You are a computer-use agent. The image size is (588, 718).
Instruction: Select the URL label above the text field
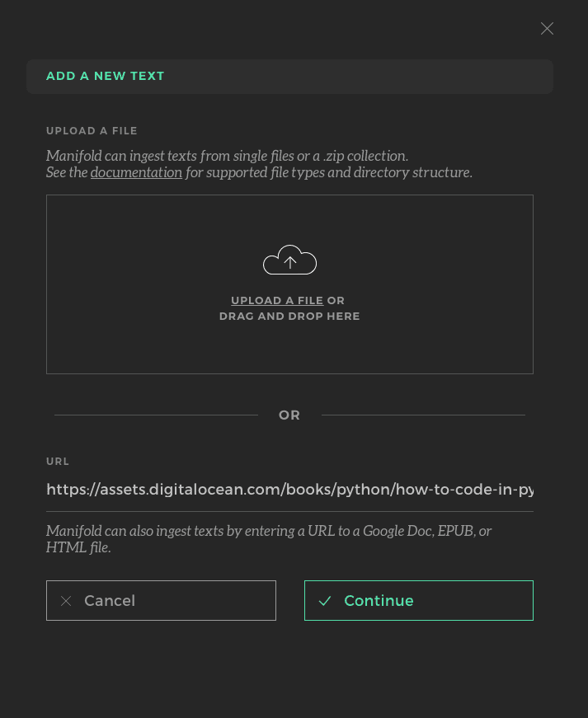[x=58, y=462]
